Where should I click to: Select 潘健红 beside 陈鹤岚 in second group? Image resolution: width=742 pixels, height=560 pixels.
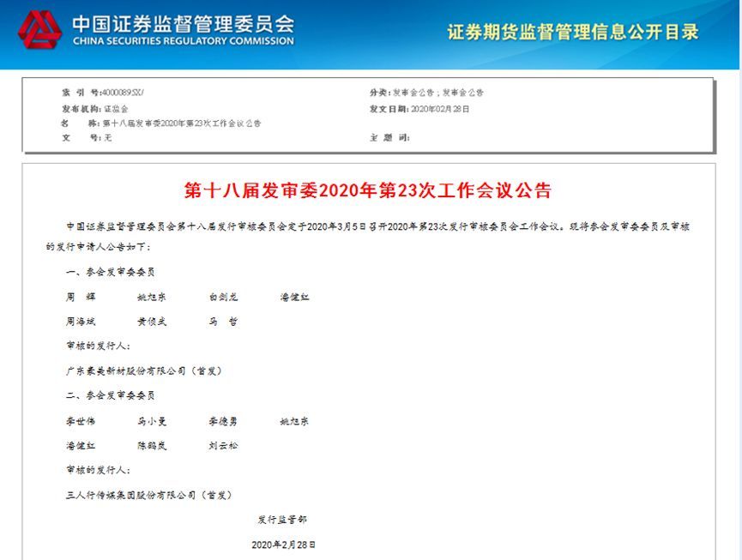81,446
